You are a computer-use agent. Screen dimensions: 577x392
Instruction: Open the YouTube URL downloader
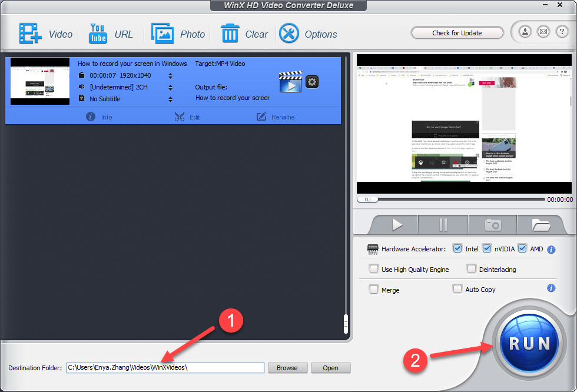click(x=98, y=34)
